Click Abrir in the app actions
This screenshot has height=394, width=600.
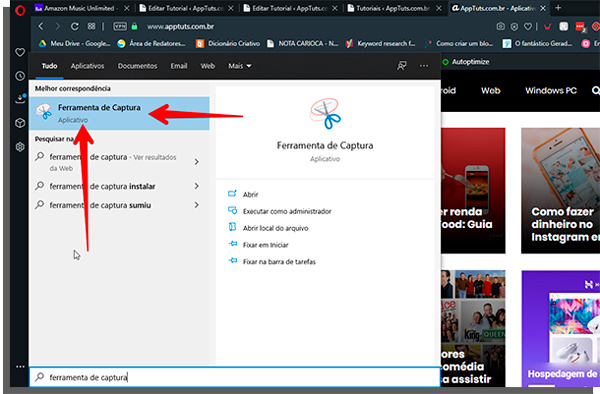pos(250,194)
